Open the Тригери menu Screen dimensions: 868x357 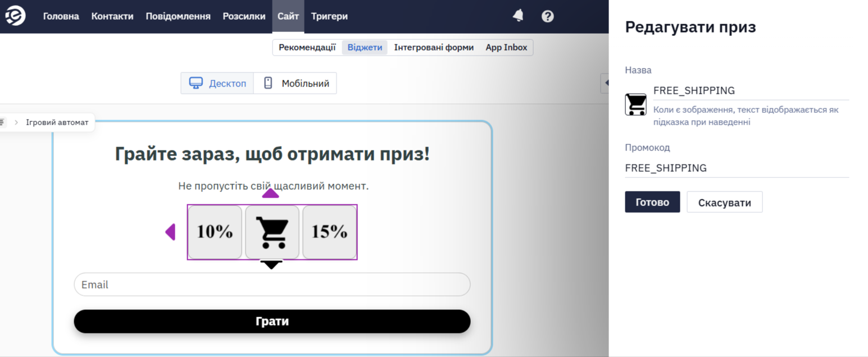point(329,16)
